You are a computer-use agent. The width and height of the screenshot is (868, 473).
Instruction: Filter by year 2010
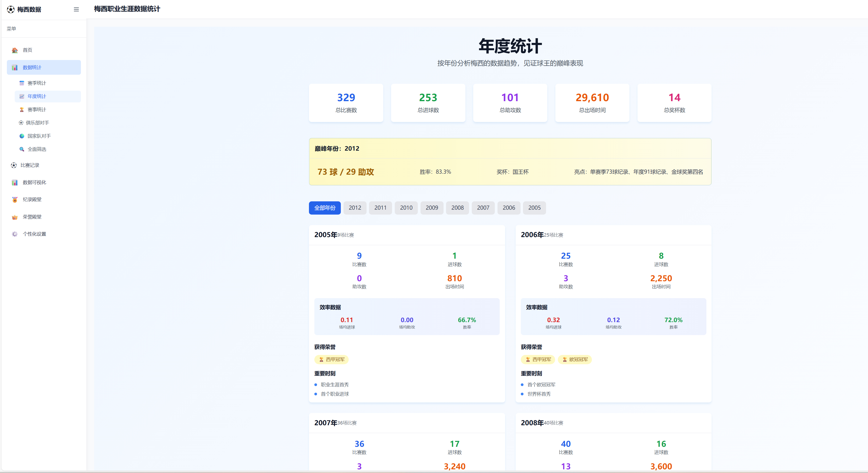click(406, 208)
